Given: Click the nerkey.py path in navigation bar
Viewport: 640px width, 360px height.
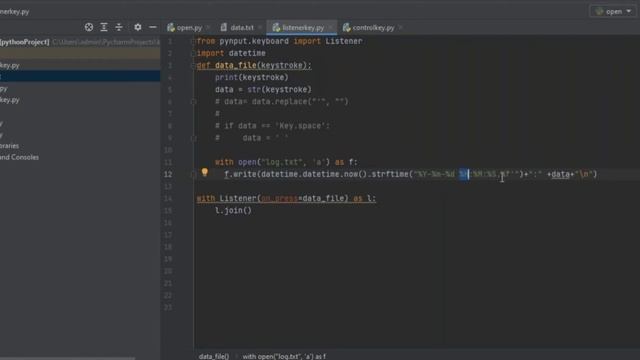Looking at the screenshot, I should coord(14,11).
